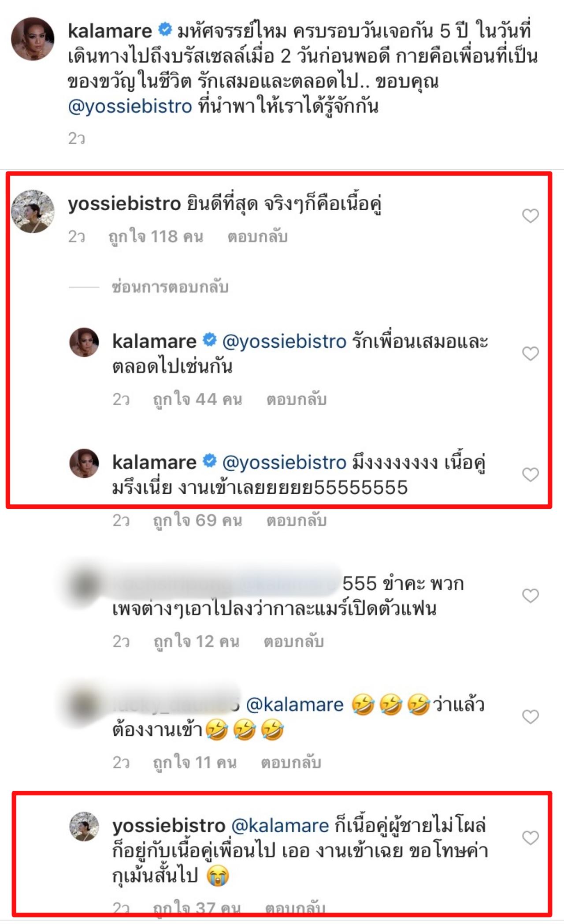Open yossiebistro's avatar on the first comment
The image size is (564, 924).
tap(33, 212)
